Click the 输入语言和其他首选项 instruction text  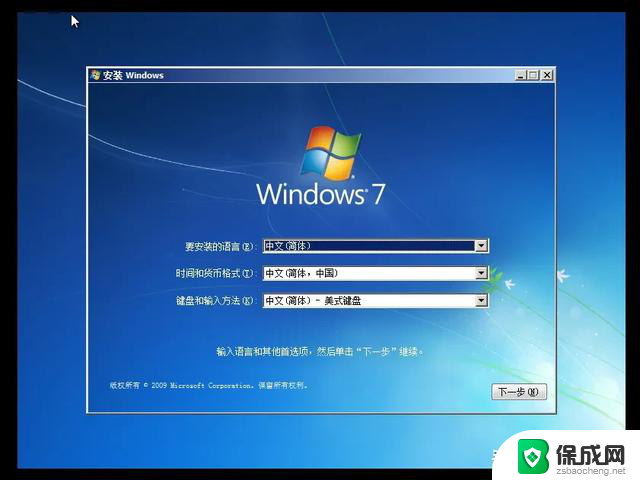(x=320, y=351)
